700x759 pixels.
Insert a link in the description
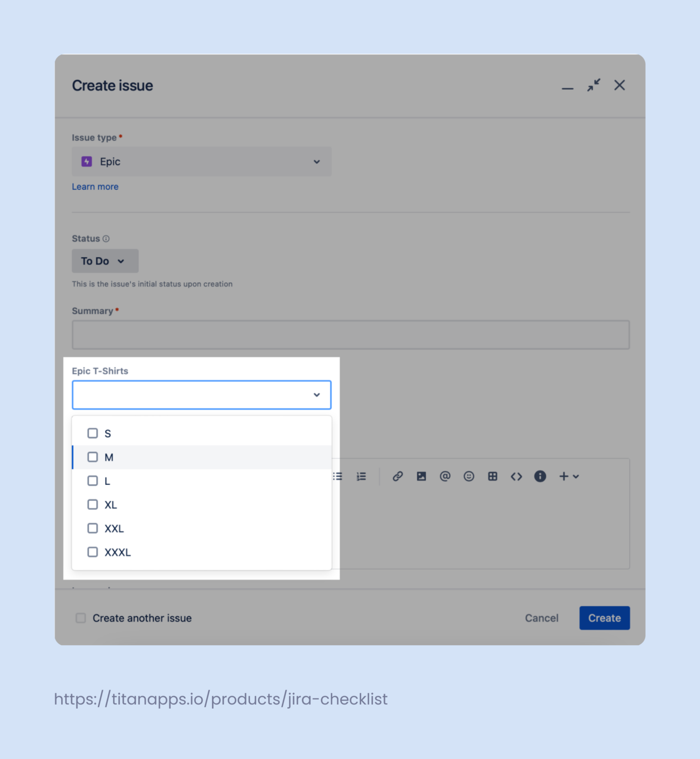[x=397, y=476]
